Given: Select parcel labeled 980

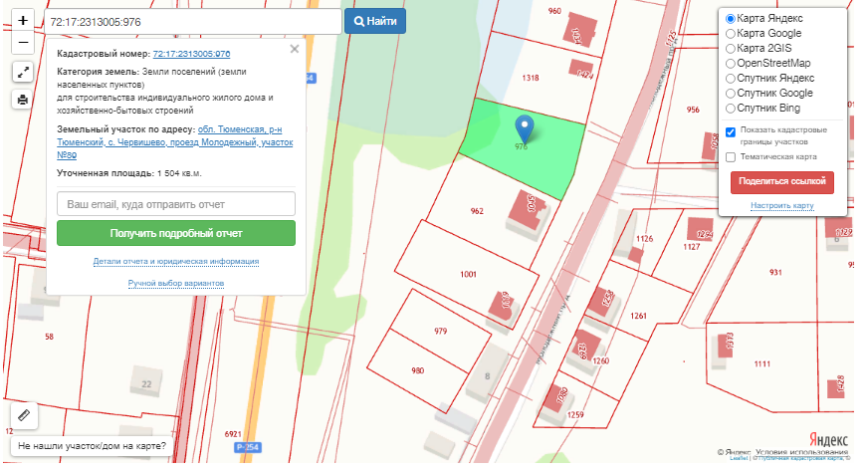Looking at the screenshot, I should pos(417,370).
